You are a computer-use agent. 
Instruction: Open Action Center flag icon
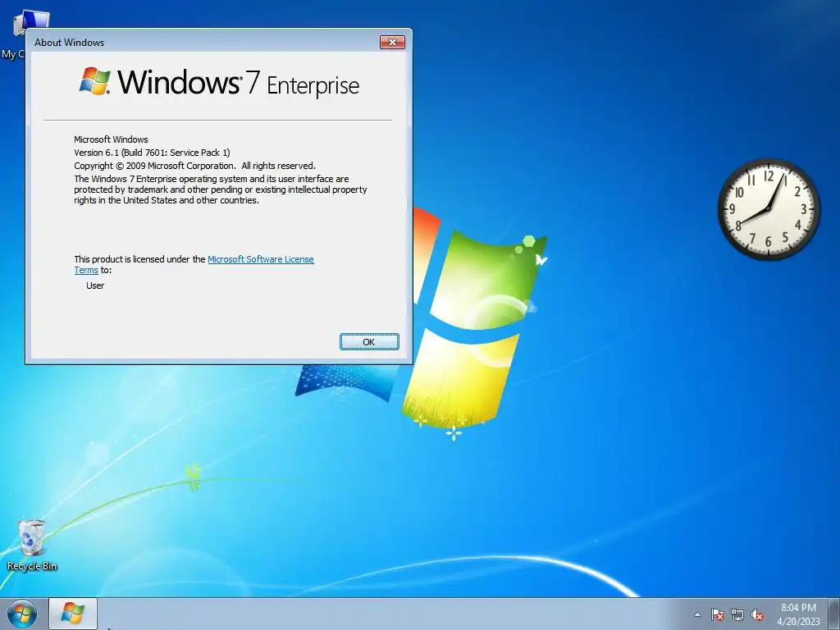coord(717,614)
